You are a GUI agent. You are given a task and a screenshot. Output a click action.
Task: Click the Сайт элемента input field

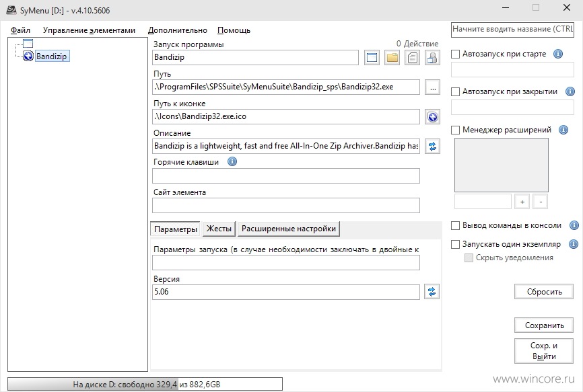coord(286,206)
